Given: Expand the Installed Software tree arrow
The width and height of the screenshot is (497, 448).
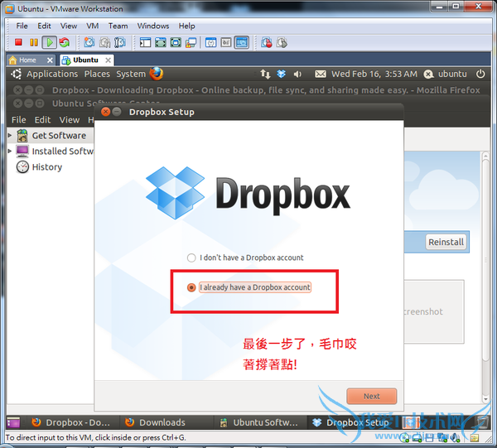Looking at the screenshot, I should [x=10, y=152].
